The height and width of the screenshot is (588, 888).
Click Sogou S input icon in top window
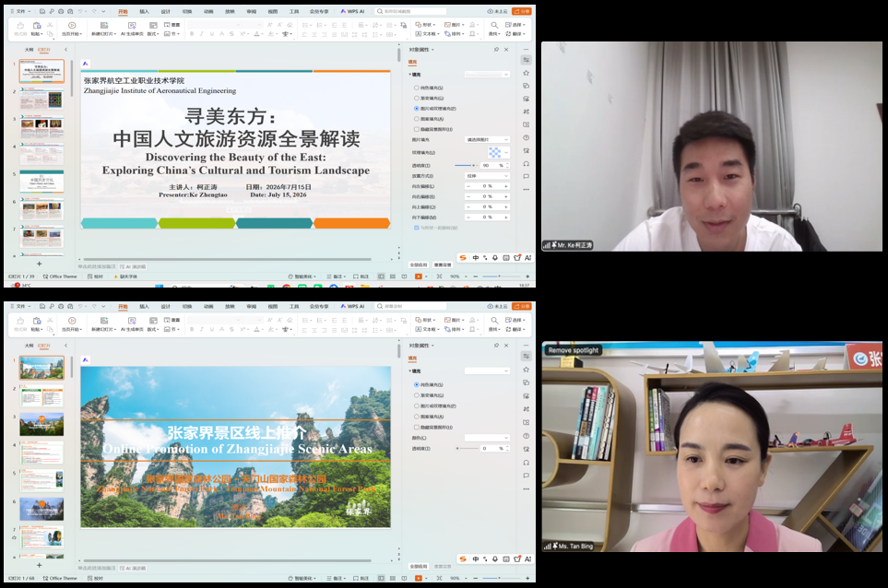463,257
